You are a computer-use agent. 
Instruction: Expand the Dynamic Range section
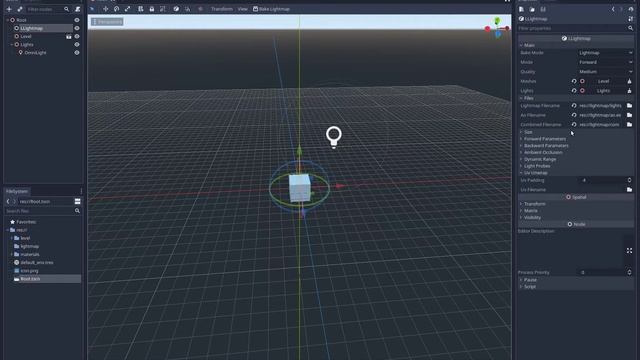click(x=576, y=159)
